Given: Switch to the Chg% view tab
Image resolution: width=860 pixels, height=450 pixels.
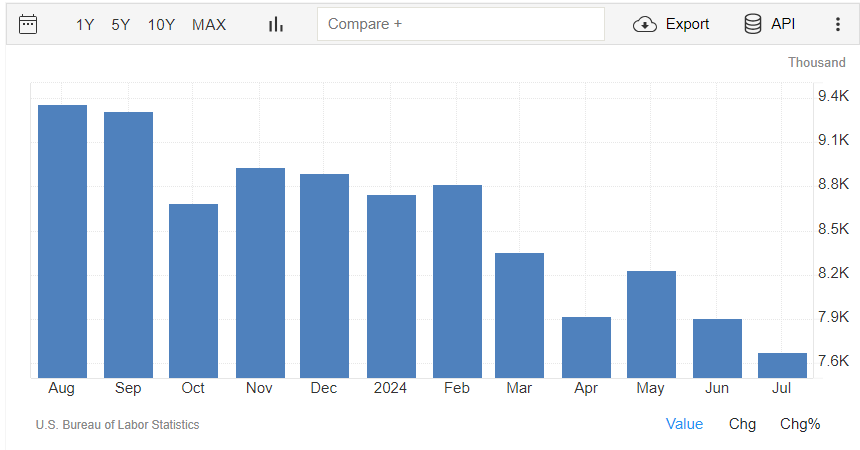Looking at the screenshot, I should tap(800, 424).
